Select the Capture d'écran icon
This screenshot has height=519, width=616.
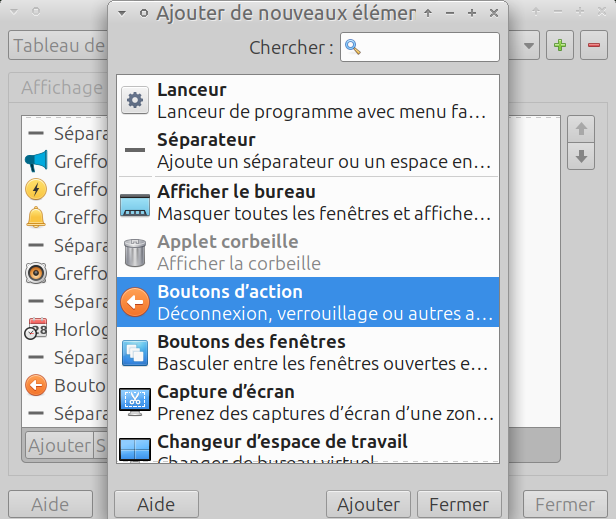[x=135, y=402]
